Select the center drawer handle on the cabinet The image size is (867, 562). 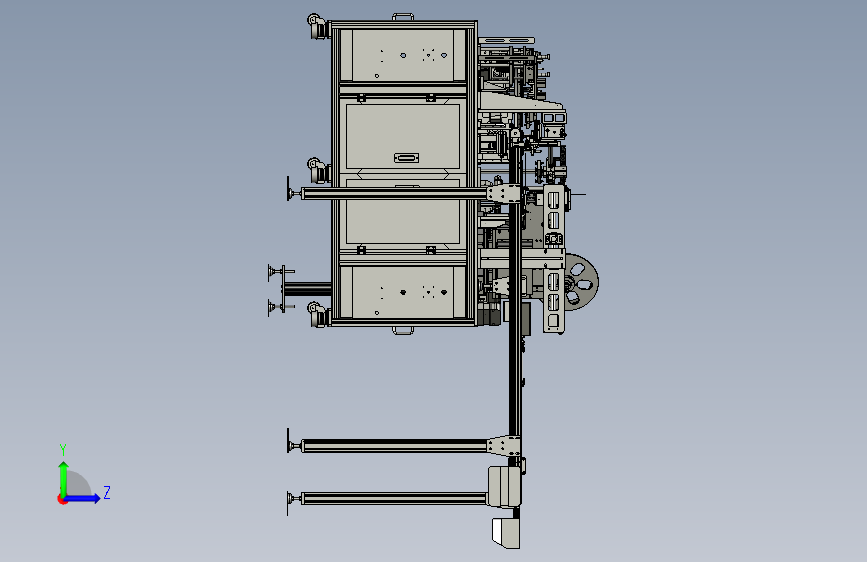pos(406,158)
